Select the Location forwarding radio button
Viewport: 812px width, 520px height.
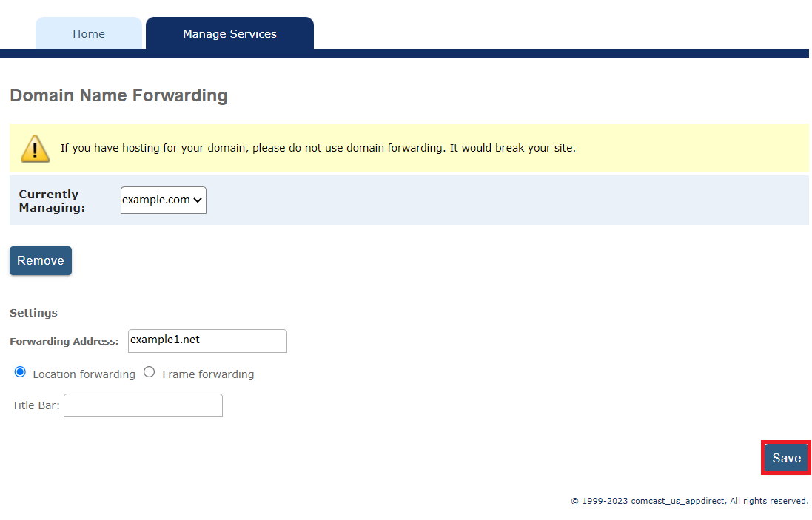[x=20, y=371]
